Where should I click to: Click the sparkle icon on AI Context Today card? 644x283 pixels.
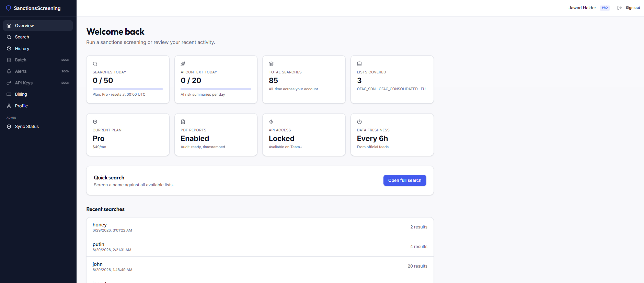(x=183, y=64)
